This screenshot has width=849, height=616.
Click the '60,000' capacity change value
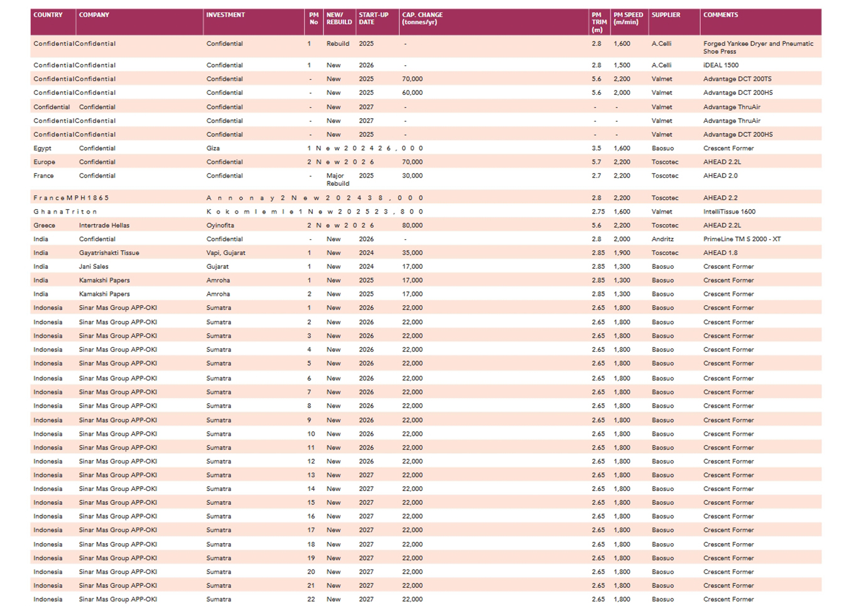(x=413, y=93)
